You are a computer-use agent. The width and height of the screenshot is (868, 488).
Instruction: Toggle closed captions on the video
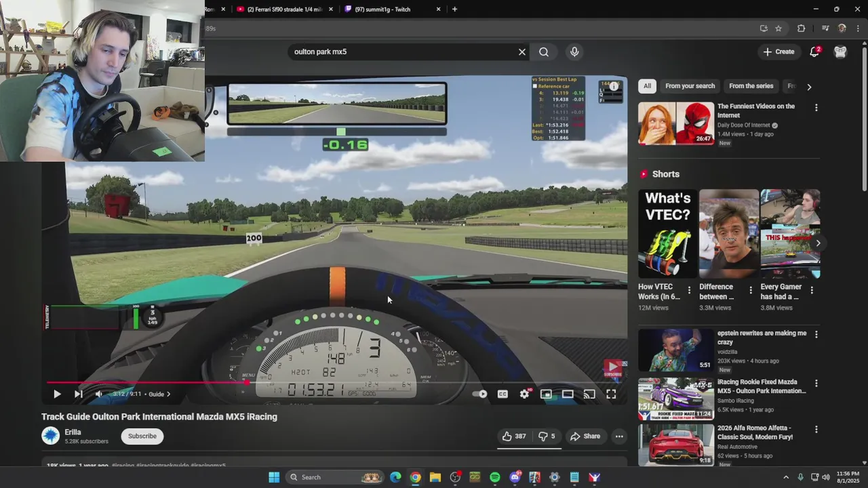click(502, 394)
